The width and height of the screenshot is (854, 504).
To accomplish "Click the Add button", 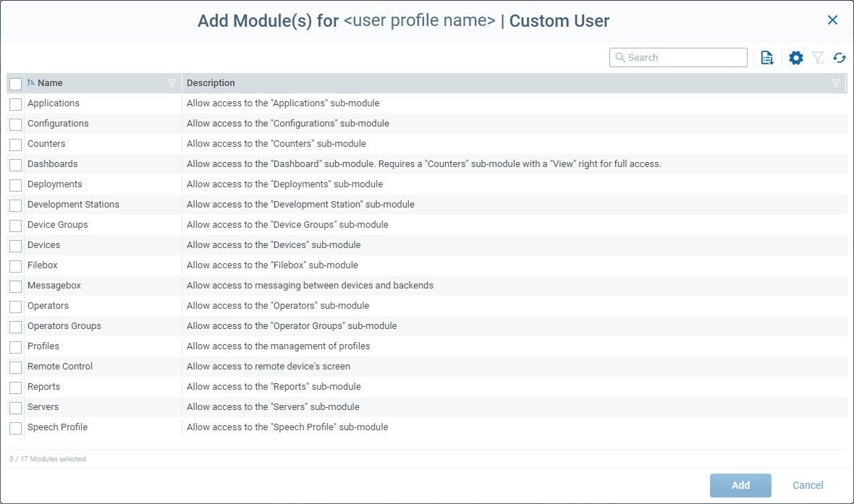I will [740, 485].
